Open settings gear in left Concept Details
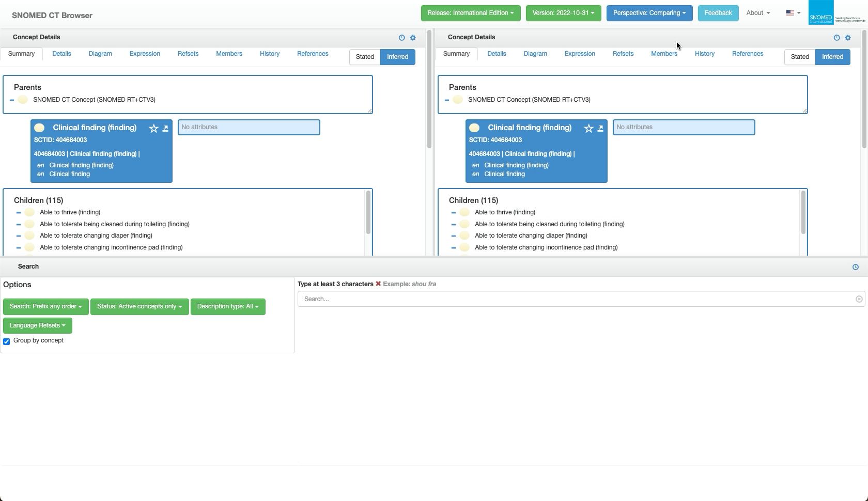 coord(413,38)
